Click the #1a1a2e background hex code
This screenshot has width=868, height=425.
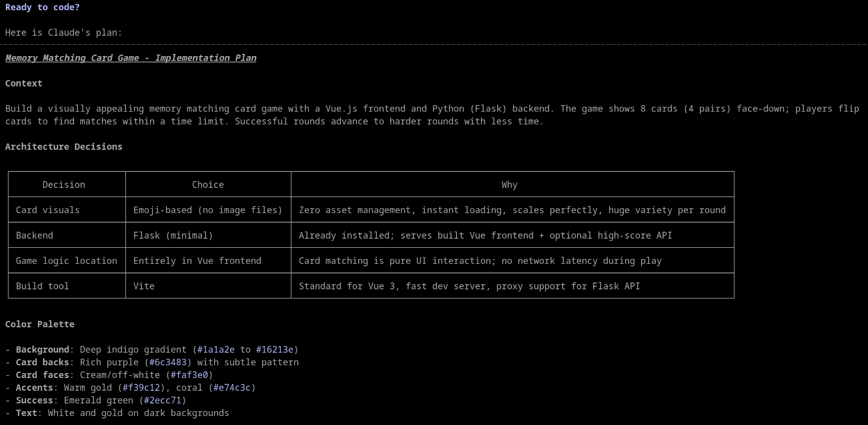[x=216, y=350]
